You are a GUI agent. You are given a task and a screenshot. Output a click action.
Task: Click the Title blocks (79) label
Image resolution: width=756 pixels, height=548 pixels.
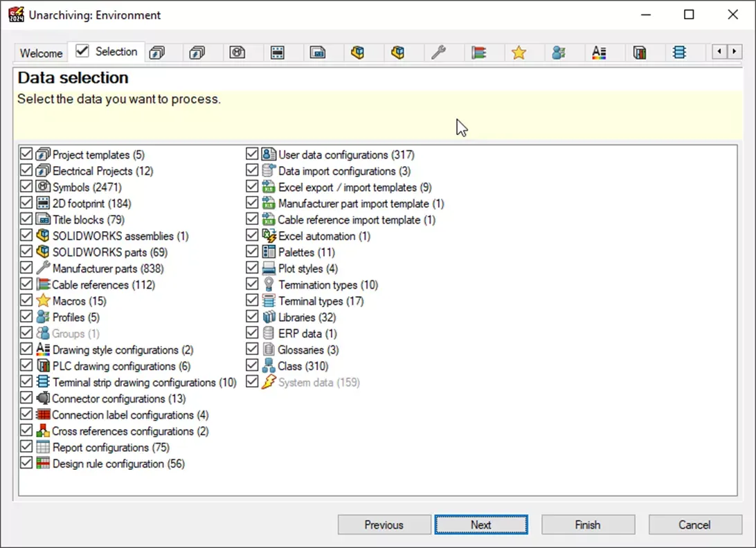[x=89, y=220]
